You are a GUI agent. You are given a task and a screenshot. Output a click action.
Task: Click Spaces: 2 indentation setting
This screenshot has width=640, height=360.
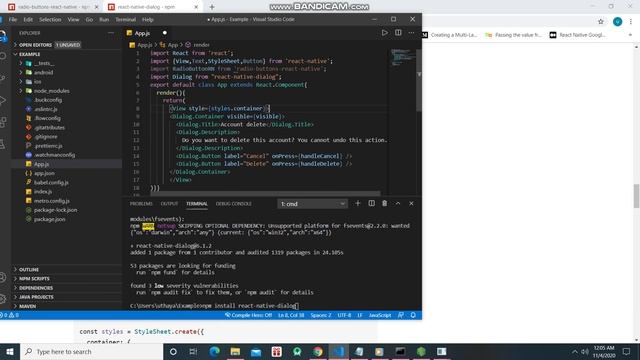click(x=321, y=315)
